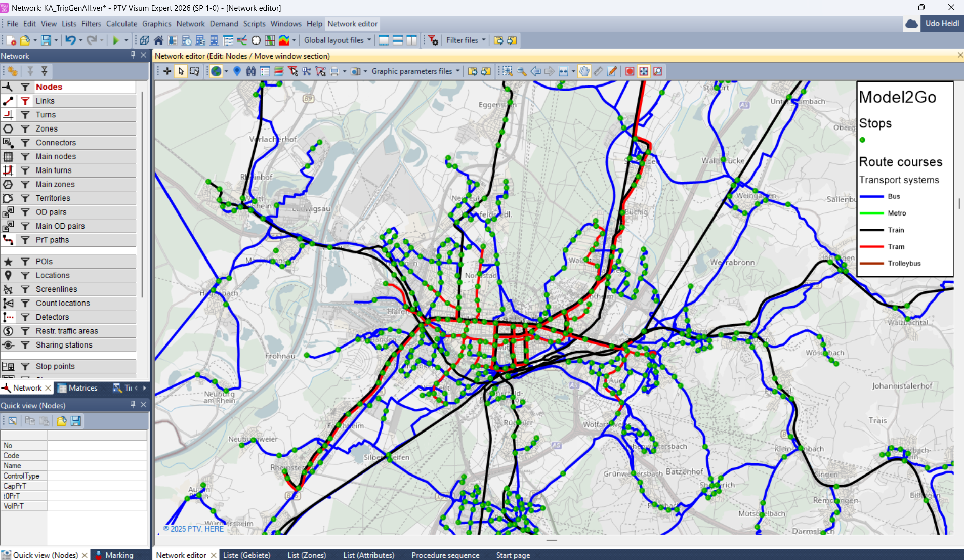Viewport: 964px width, 560px height.
Task: Click the CapPrT value field in Quick view
Action: coord(97,486)
